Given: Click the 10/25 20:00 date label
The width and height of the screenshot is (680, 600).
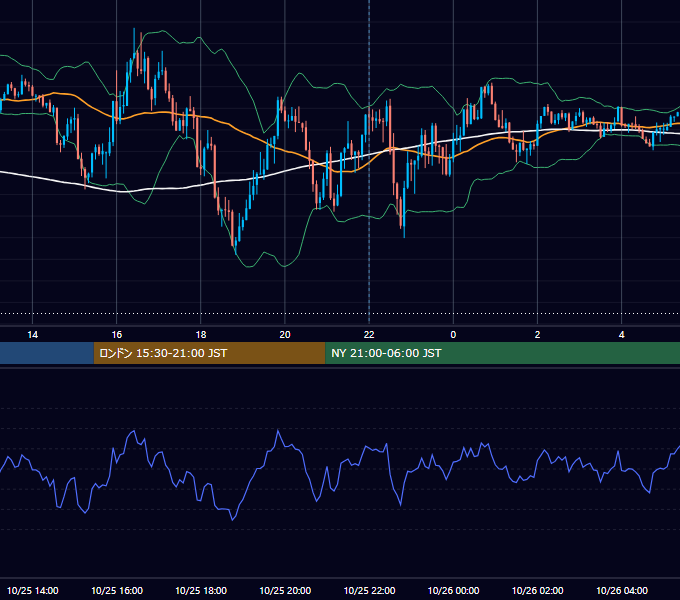Looking at the screenshot, I should click(x=285, y=590).
